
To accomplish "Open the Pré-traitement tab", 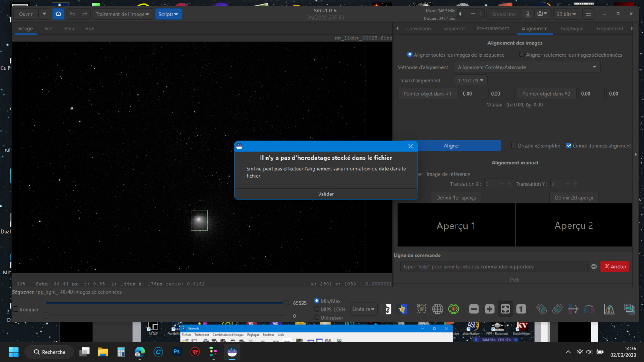I will [493, 29].
